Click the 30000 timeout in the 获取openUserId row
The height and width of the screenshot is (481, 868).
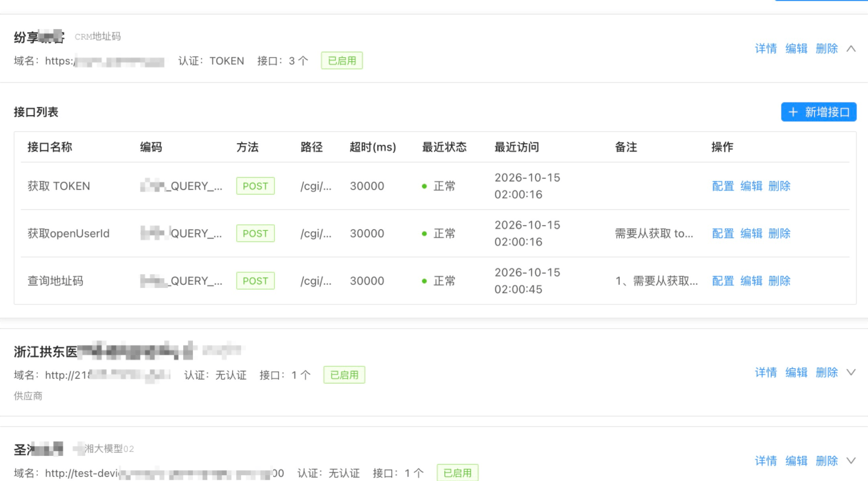point(367,234)
